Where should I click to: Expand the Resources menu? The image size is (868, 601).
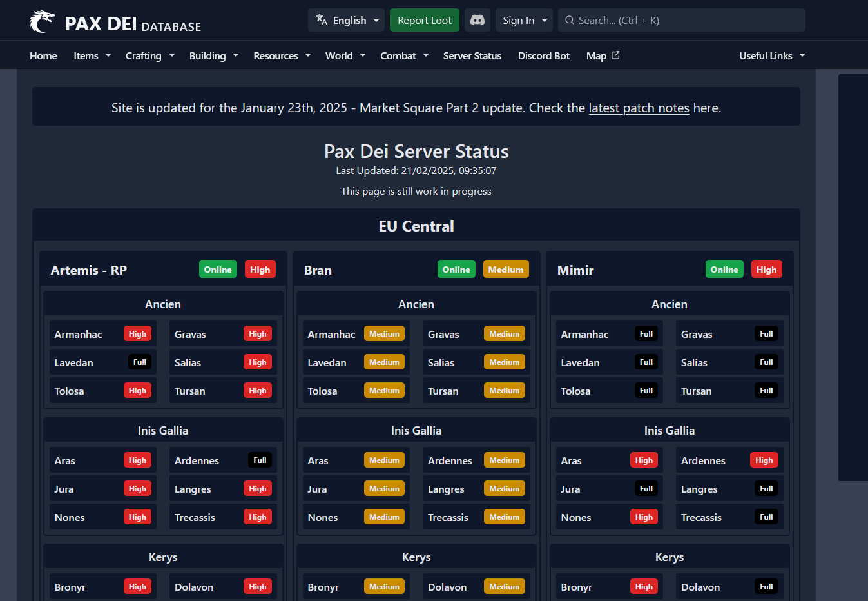click(x=282, y=55)
